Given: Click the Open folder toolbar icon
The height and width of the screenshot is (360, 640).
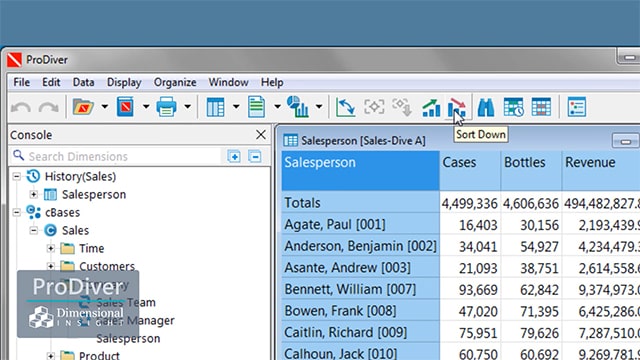Looking at the screenshot, I should pos(83,107).
